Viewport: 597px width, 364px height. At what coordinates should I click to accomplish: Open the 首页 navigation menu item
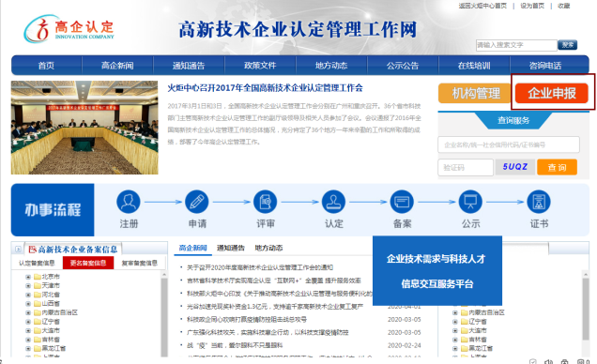46,66
